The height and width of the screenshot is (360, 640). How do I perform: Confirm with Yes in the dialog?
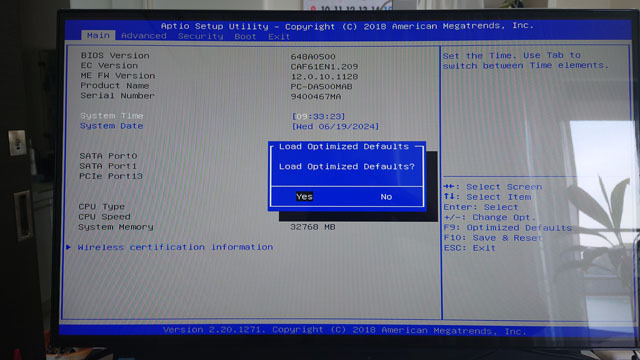pos(304,197)
